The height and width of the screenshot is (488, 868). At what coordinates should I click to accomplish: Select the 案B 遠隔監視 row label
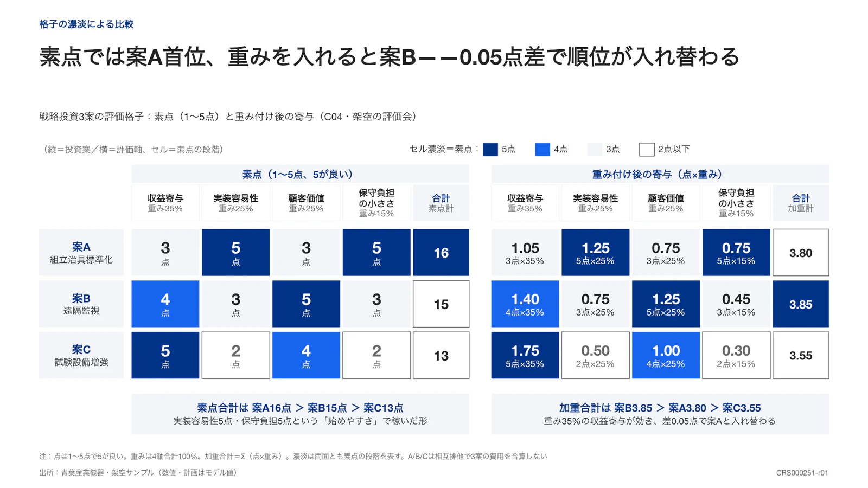(81, 304)
